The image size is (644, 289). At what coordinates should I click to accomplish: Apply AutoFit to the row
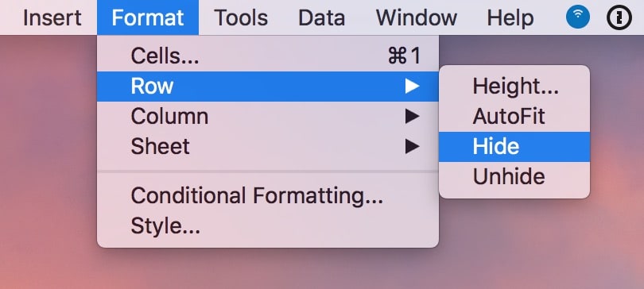pyautogui.click(x=514, y=117)
